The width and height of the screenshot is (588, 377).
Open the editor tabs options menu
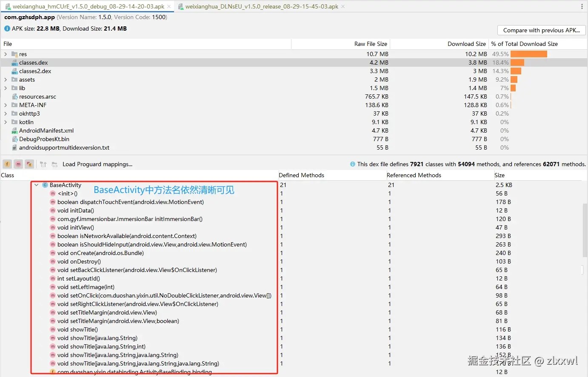(x=582, y=6)
